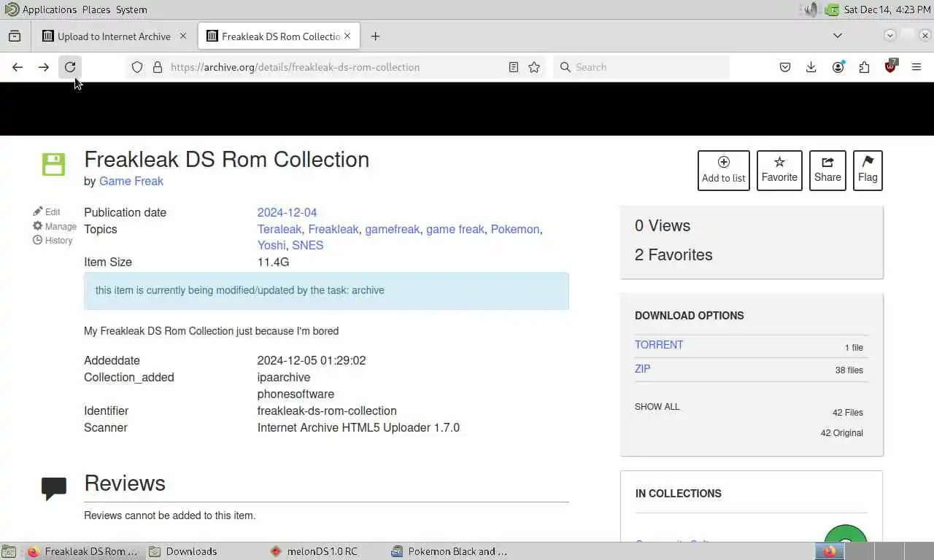Click the volume icon in the system tray
Viewport: 934px width, 560px height.
811,9
